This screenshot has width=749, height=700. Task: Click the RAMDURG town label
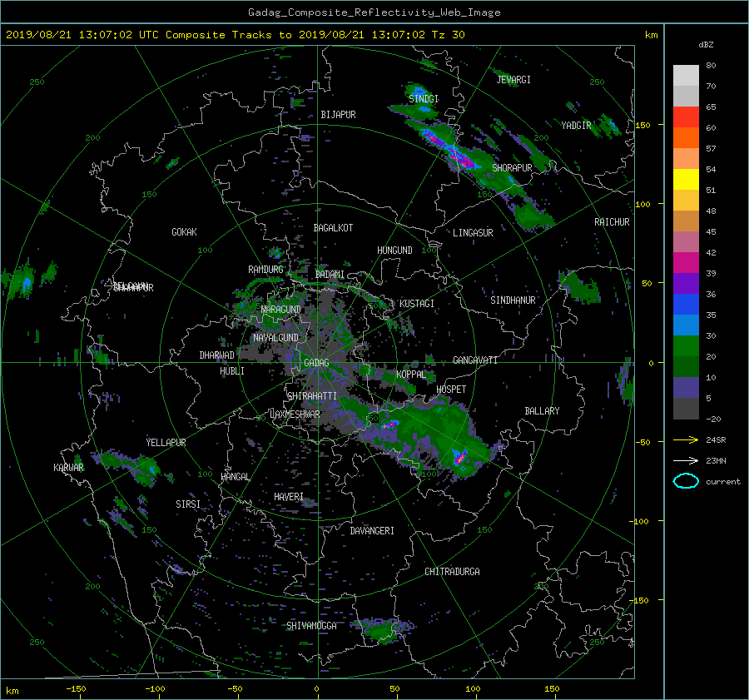coord(265,270)
